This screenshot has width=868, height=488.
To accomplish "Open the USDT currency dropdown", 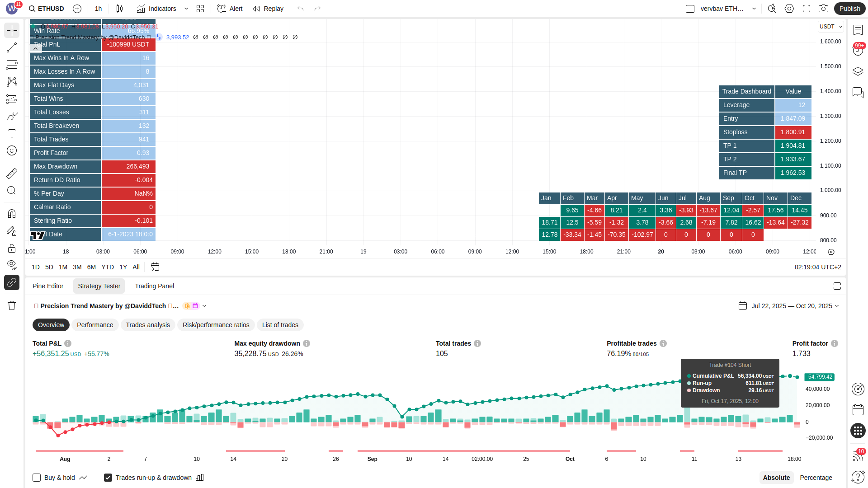I will (x=830, y=27).
